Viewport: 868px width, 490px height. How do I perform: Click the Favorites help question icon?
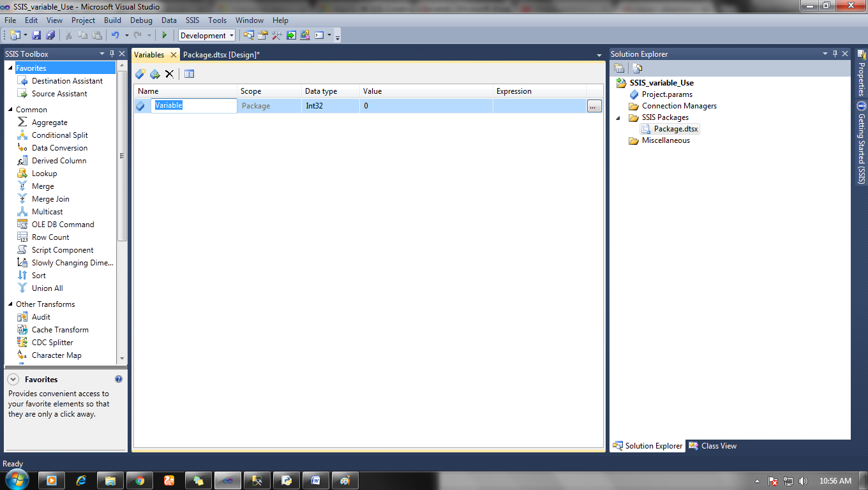point(118,379)
